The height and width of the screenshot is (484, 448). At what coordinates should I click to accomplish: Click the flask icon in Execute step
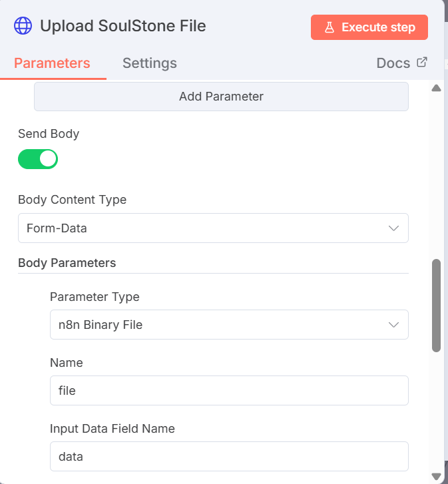329,27
